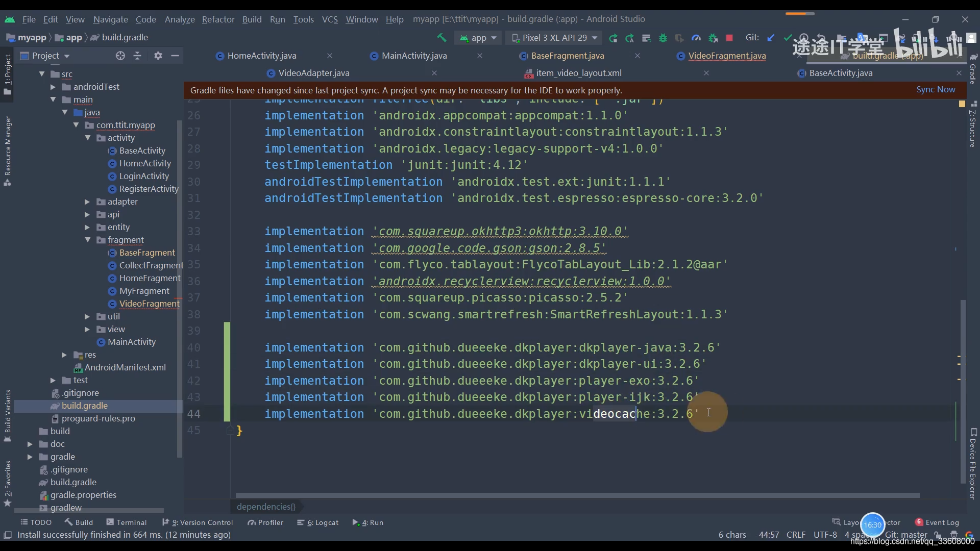The image size is (980, 551).
Task: Open the Terminal tool window
Action: click(x=126, y=522)
